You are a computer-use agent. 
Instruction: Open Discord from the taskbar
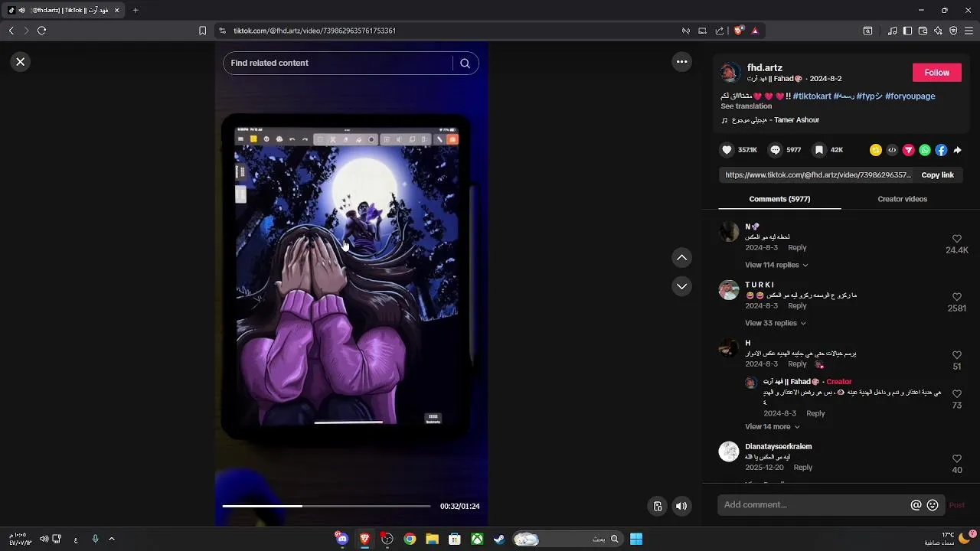click(341, 539)
